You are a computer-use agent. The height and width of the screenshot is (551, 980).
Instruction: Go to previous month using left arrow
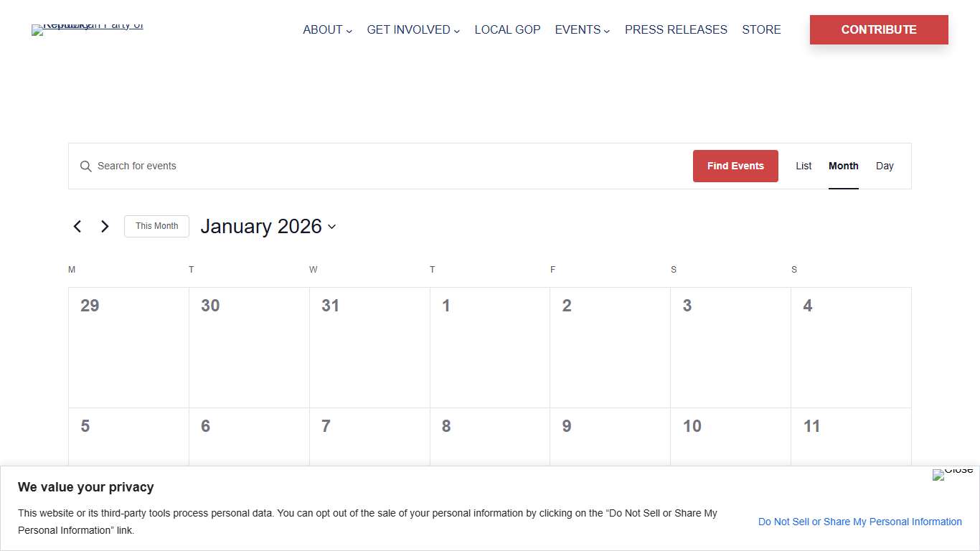pos(77,226)
